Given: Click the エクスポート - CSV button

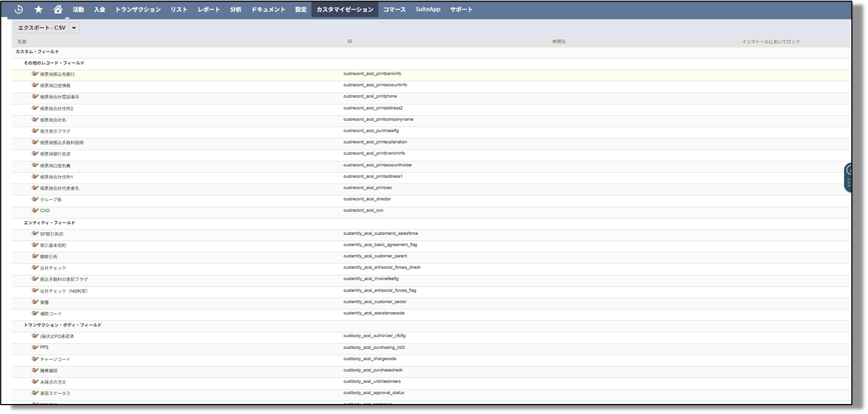Looking at the screenshot, I should pos(42,28).
